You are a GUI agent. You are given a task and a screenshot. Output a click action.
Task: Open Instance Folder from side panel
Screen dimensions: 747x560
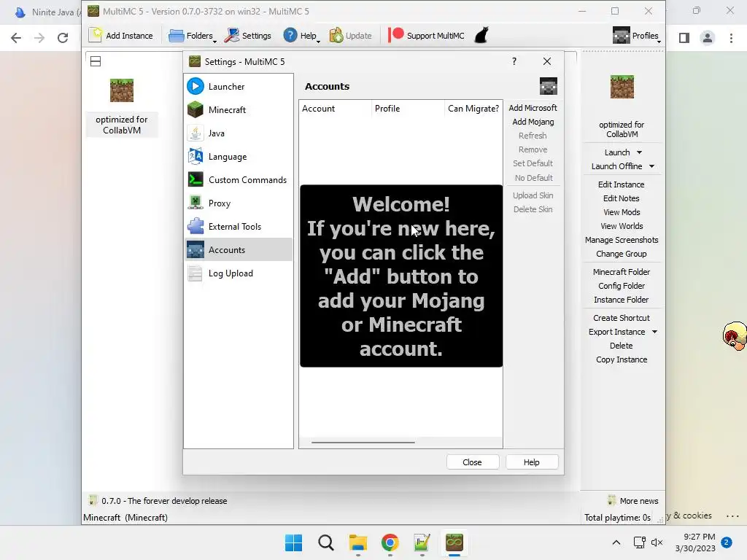pos(622,300)
